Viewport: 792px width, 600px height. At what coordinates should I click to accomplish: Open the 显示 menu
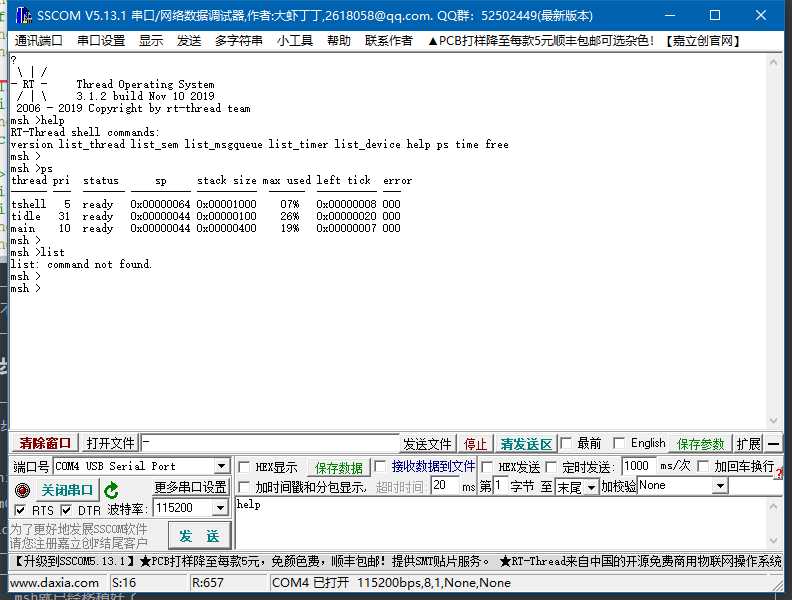click(151, 40)
